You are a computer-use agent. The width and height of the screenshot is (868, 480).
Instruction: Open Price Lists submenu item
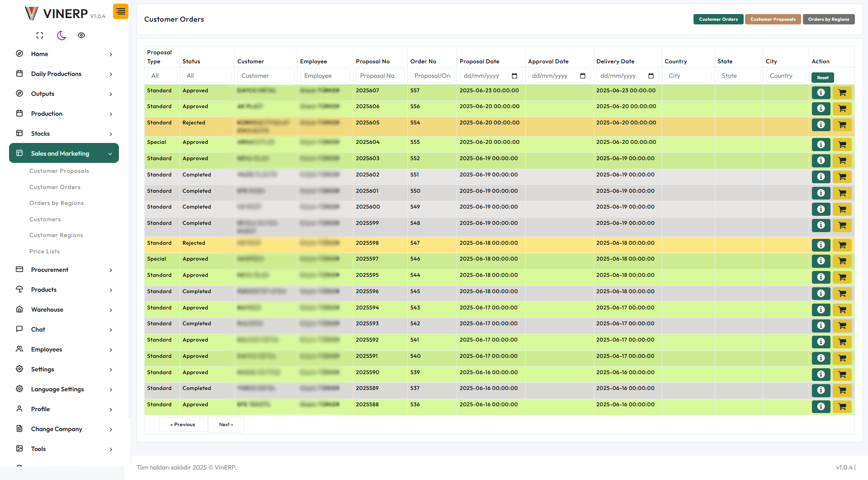[44, 252]
